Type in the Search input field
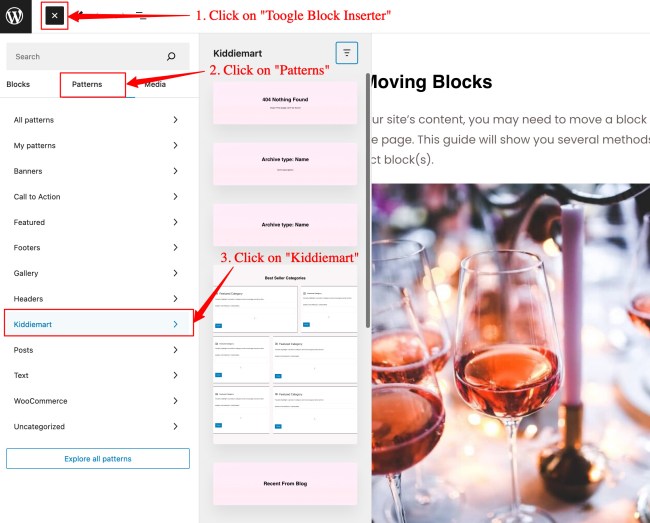Image resolution: width=650 pixels, height=523 pixels. click(98, 56)
